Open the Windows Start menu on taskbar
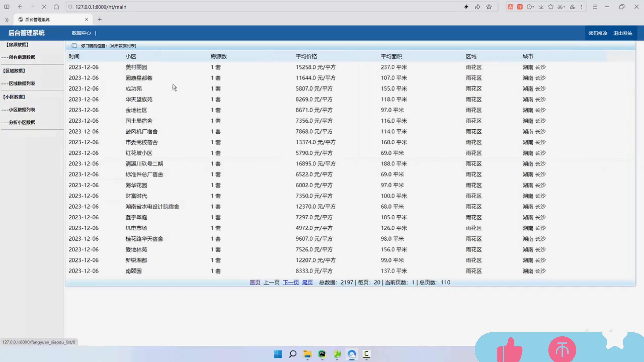 click(x=278, y=354)
